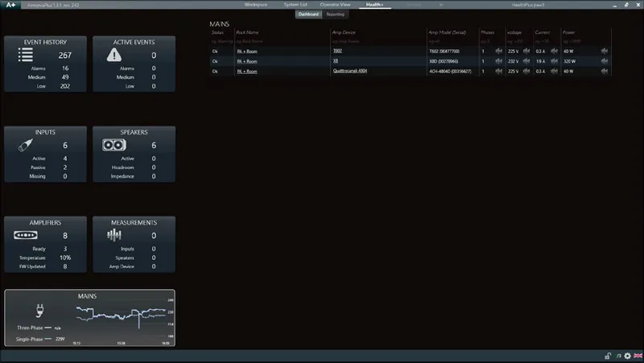Image resolution: width=644 pixels, height=363 pixels.
Task: Select the Speakers cabinet icon
Action: 114,145
